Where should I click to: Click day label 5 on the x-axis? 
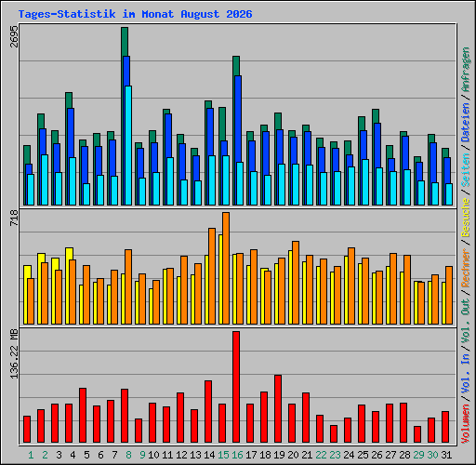tap(86, 455)
